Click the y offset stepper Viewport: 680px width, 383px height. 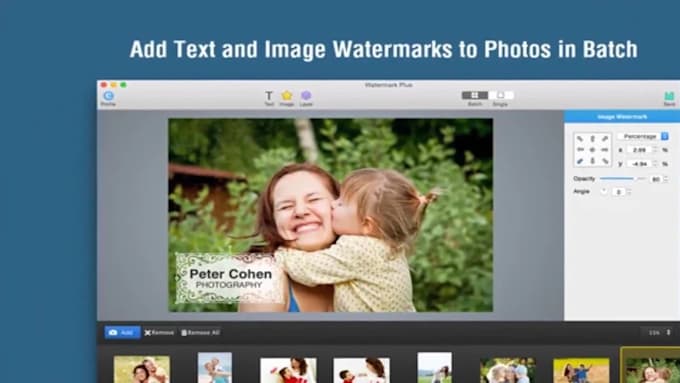tap(655, 164)
